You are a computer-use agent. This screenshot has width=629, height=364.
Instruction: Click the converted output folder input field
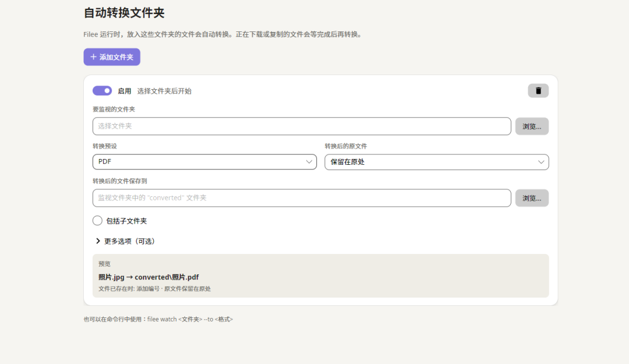(302, 198)
